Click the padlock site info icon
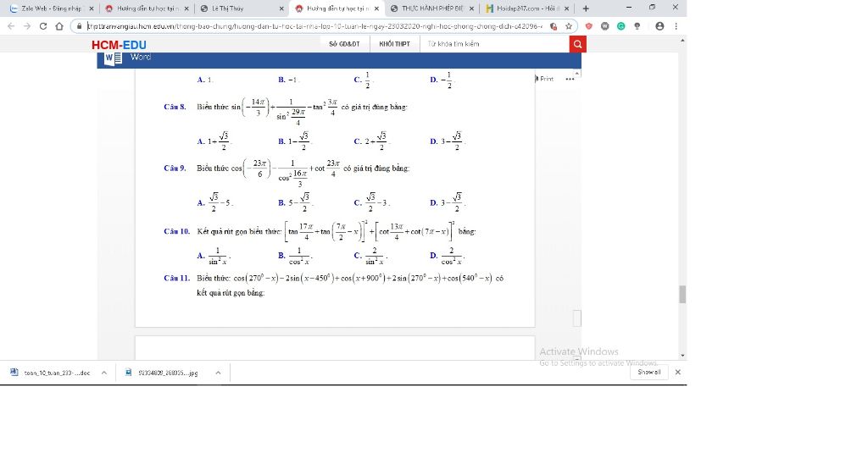868x470 pixels. tap(79, 26)
